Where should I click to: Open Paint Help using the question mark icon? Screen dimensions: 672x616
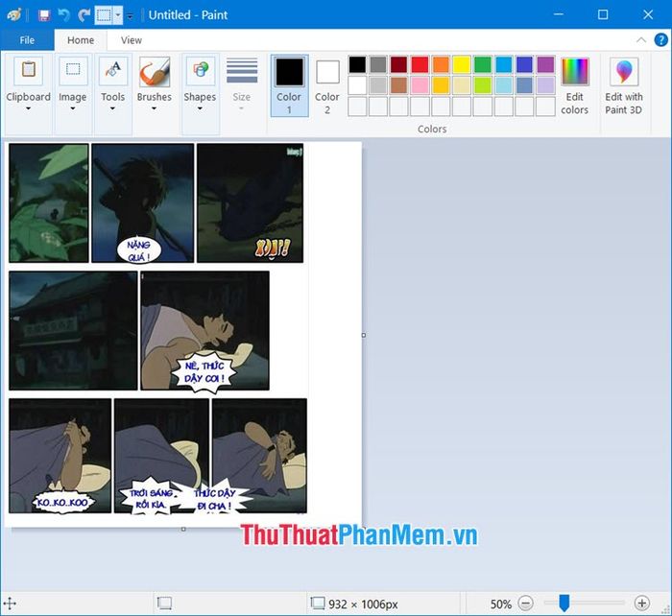point(660,40)
